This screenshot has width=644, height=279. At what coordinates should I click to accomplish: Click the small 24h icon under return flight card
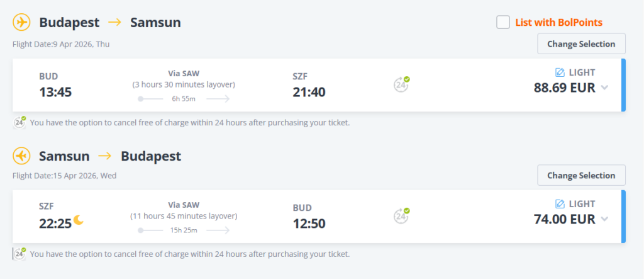20,254
